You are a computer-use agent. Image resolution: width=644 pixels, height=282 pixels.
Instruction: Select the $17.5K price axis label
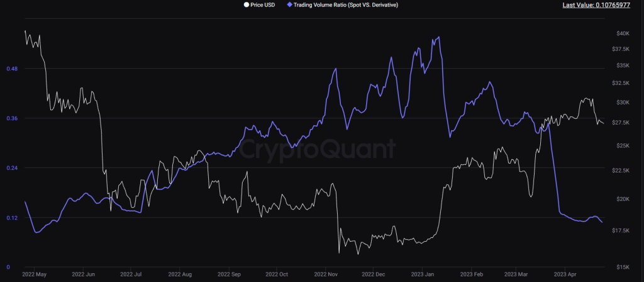click(621, 231)
